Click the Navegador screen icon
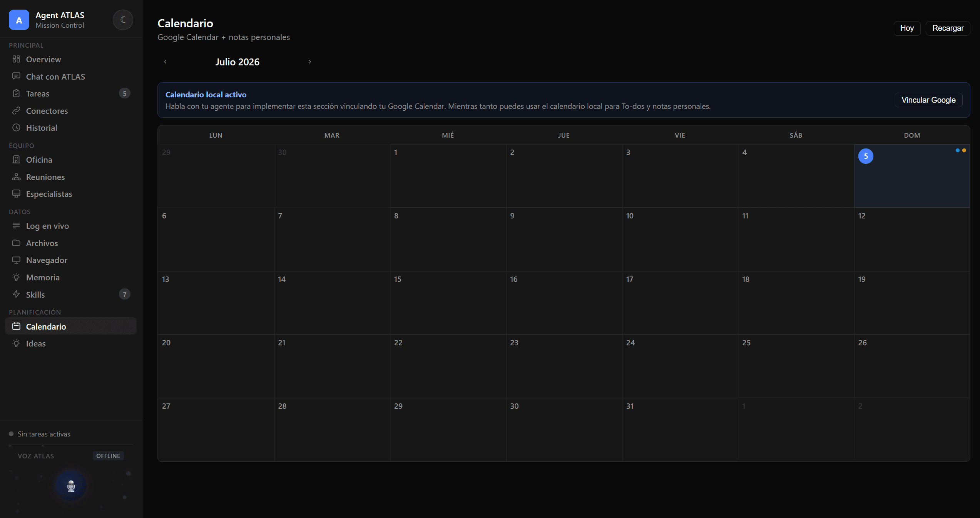 pyautogui.click(x=16, y=260)
